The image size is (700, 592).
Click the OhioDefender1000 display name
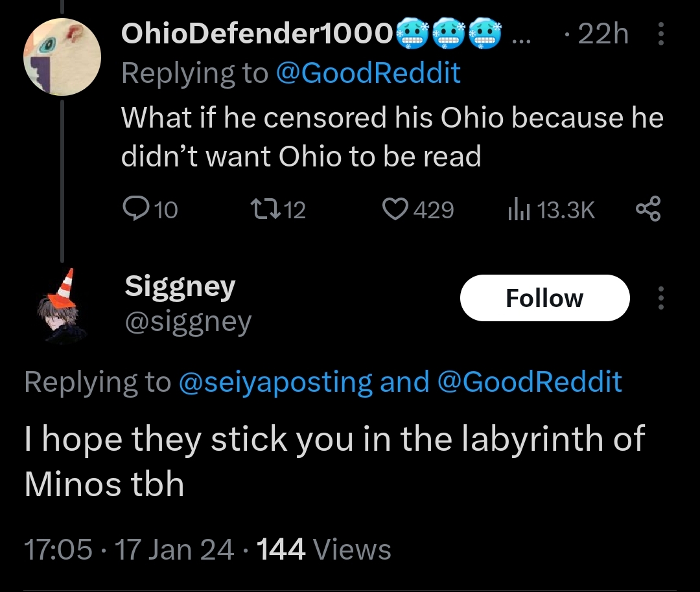(257, 34)
